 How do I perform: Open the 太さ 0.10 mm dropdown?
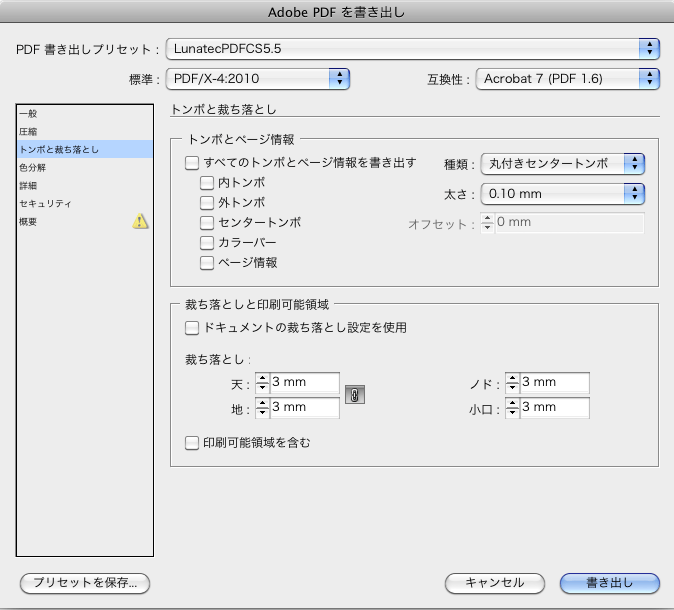[563, 194]
